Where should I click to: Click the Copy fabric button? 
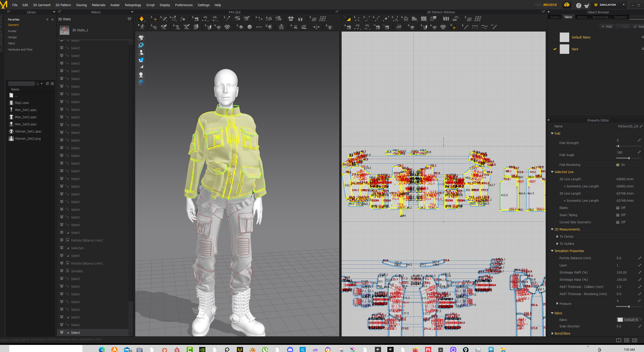(x=623, y=26)
